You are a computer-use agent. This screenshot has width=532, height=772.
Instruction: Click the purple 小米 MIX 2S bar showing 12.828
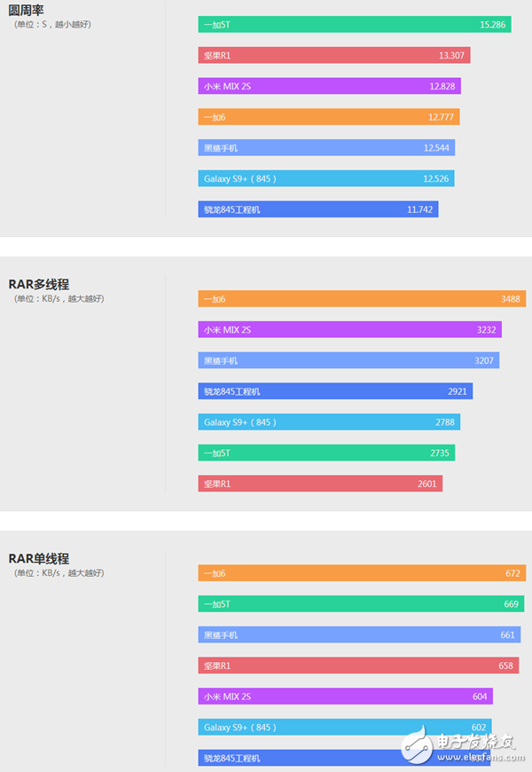click(x=330, y=86)
